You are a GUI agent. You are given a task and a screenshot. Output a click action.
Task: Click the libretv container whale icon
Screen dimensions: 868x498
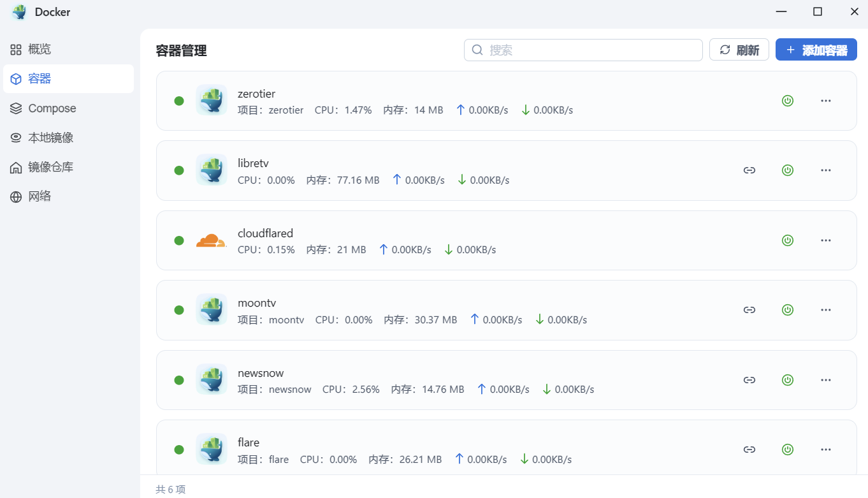(x=212, y=170)
